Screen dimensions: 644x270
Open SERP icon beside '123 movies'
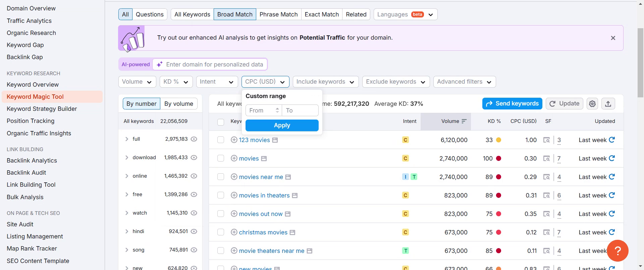[x=275, y=140]
